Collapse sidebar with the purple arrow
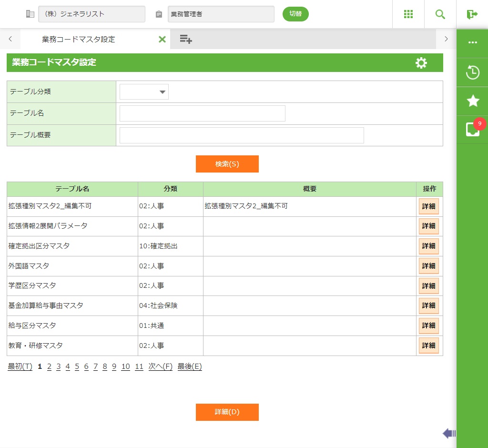This screenshot has width=488, height=448. click(449, 433)
